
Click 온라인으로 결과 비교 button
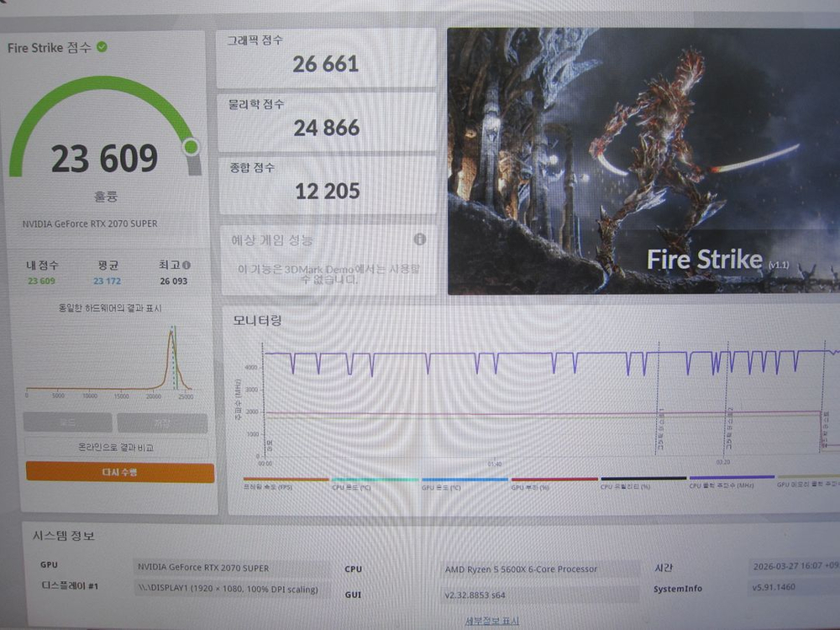(116, 448)
